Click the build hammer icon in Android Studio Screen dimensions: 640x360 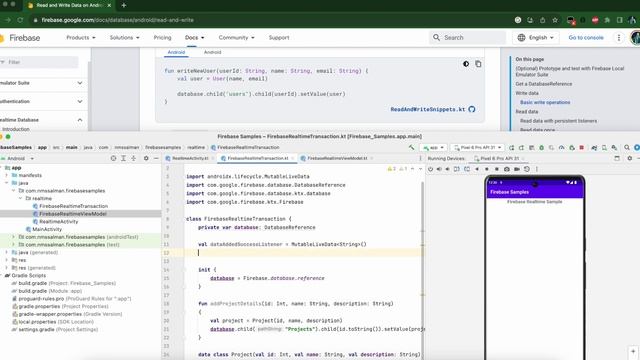coord(411,147)
